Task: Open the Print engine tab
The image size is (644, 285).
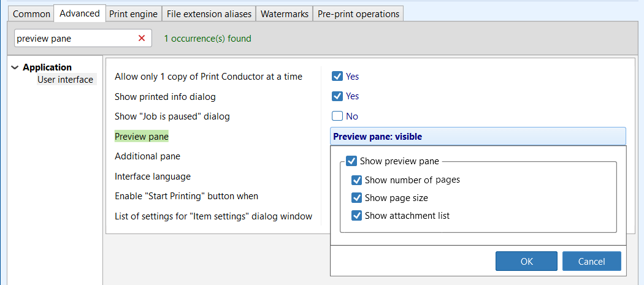Action: [133, 13]
